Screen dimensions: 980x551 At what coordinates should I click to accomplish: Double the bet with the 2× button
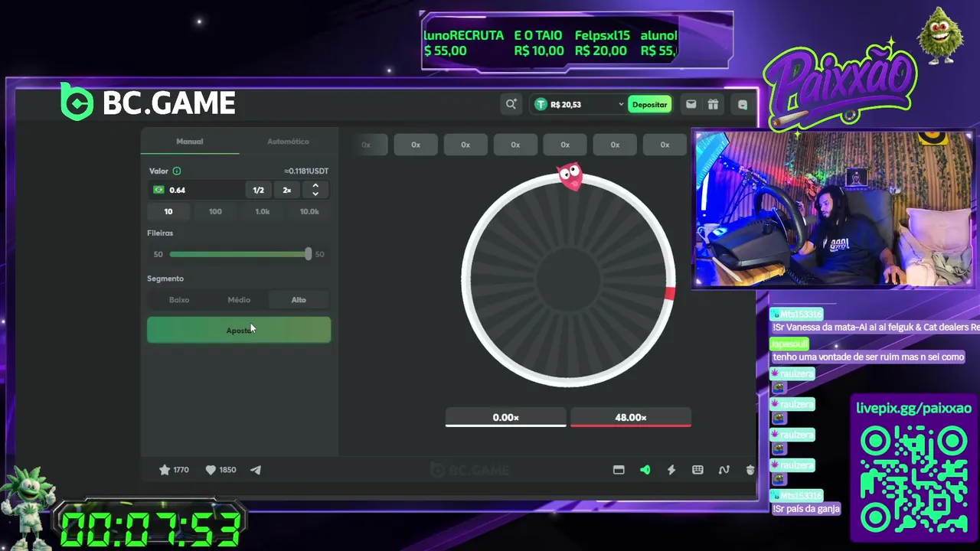coord(287,190)
